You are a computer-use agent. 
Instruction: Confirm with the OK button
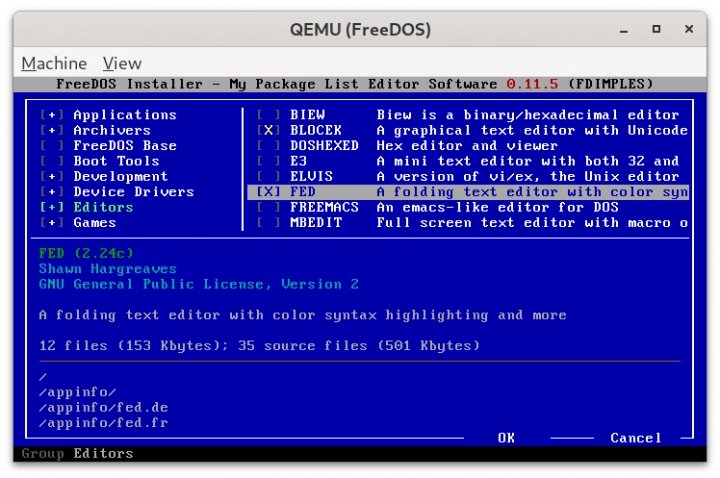click(506, 438)
